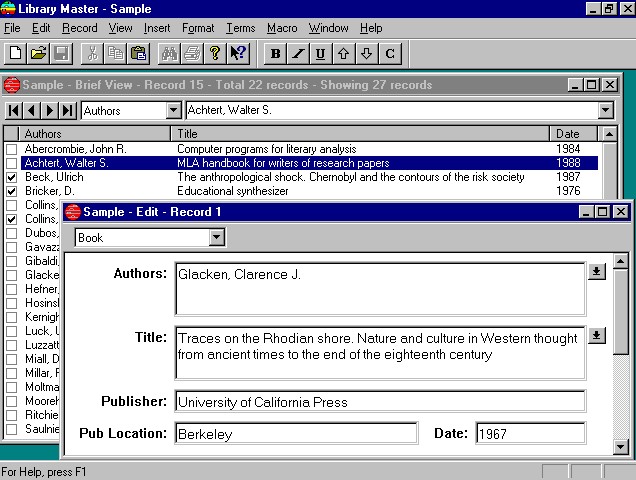The height and width of the screenshot is (480, 636).
Task: Click the C formatting toolbar button
Action: coord(389,54)
